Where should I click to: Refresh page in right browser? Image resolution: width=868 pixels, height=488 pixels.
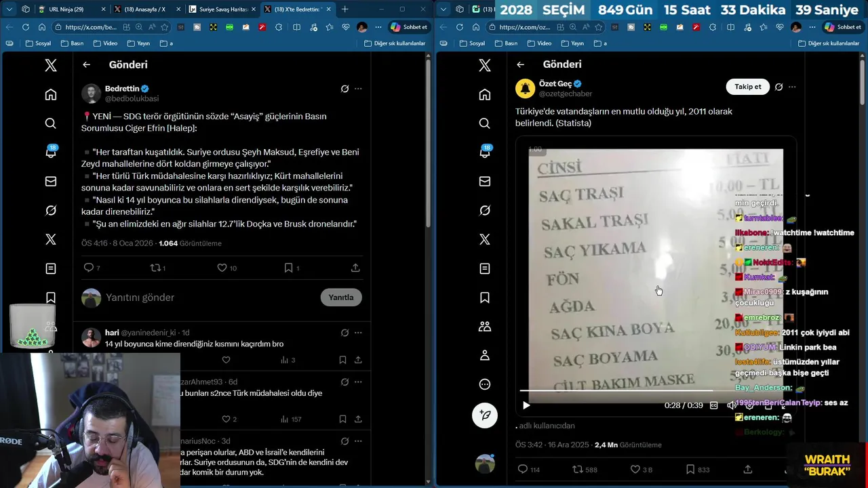tap(459, 27)
